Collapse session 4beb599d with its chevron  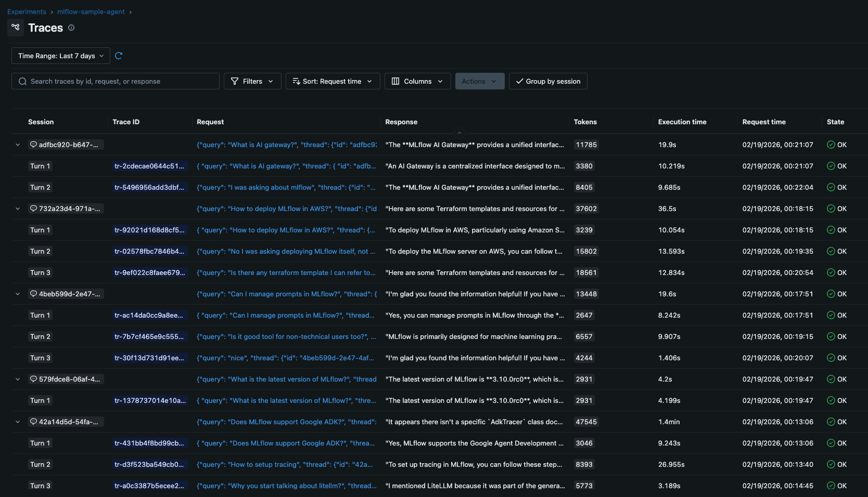[18, 294]
